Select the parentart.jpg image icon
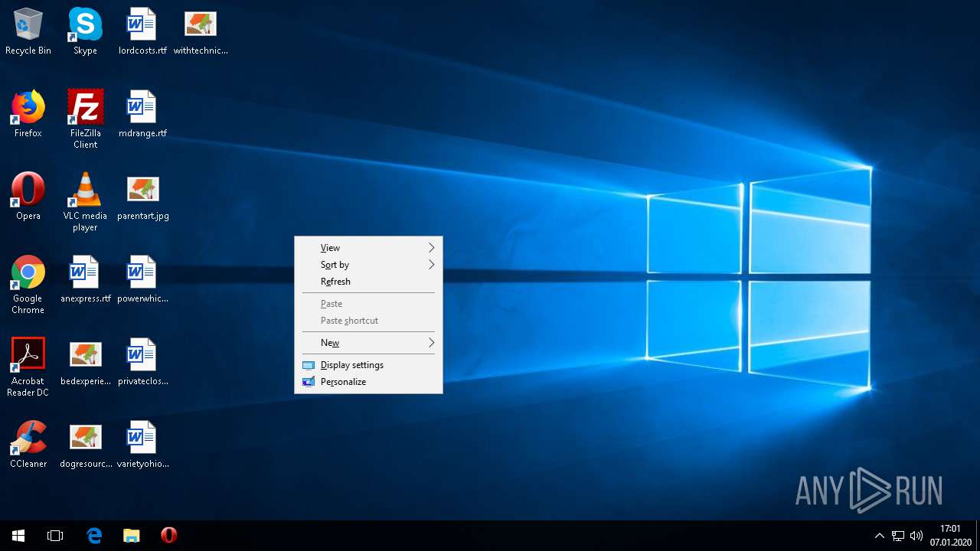This screenshot has width=980, height=551. click(142, 197)
